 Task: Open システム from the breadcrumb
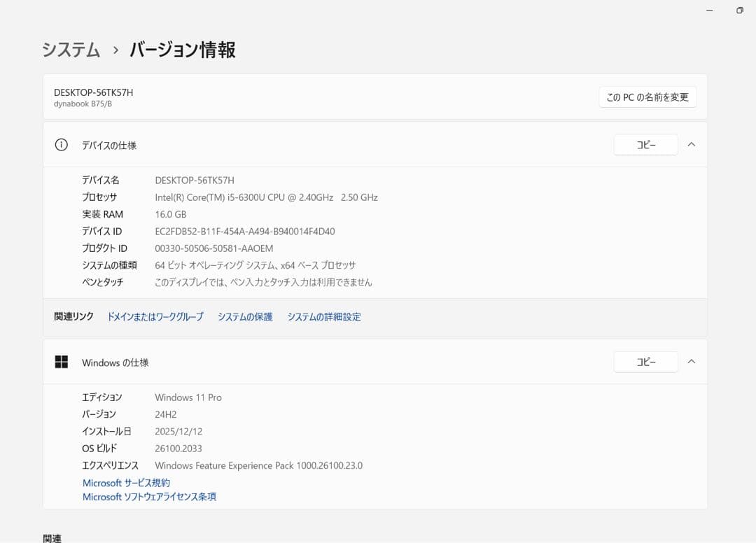[70, 49]
